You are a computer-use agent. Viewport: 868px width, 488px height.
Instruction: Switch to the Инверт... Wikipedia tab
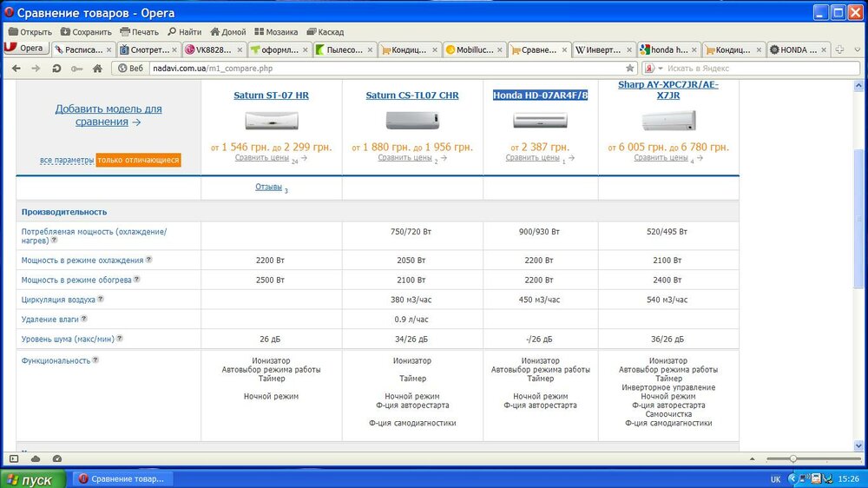coord(599,49)
